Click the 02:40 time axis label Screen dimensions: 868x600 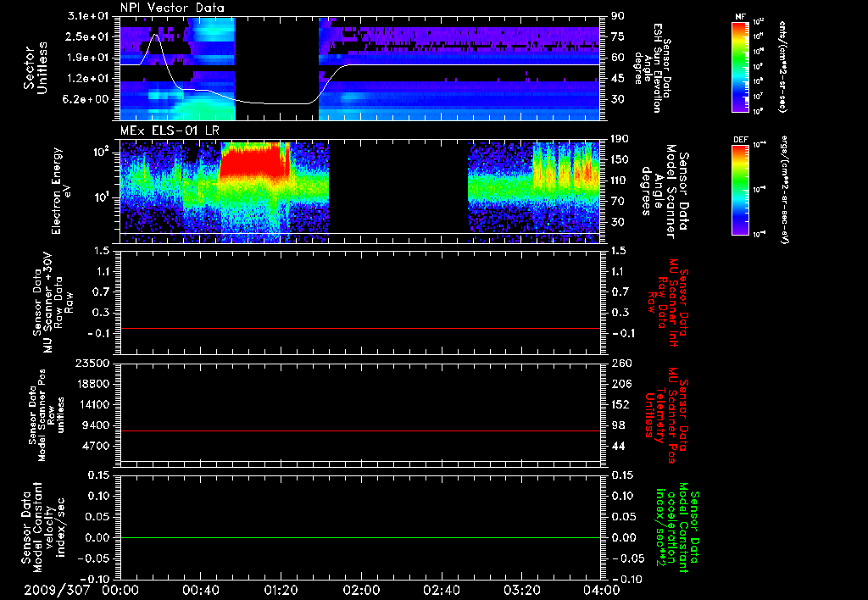(x=441, y=590)
